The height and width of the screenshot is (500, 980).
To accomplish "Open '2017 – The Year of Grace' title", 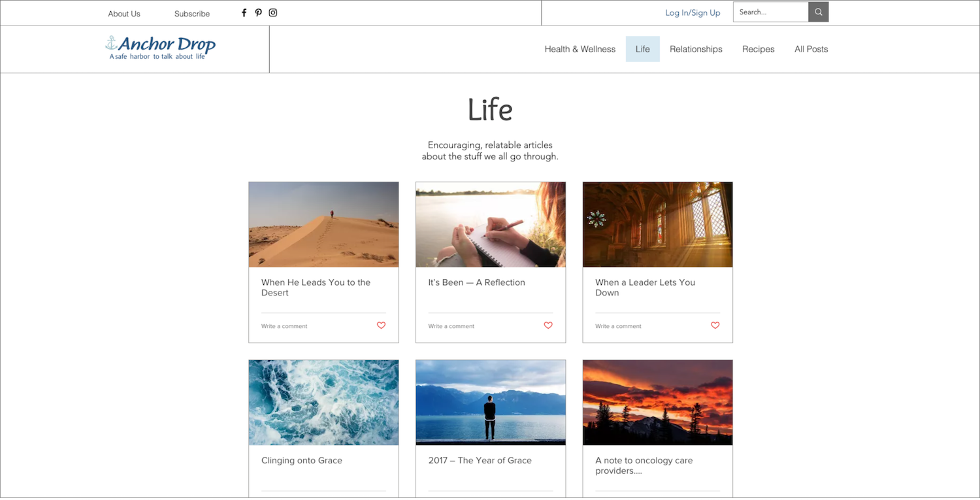I will tap(480, 461).
